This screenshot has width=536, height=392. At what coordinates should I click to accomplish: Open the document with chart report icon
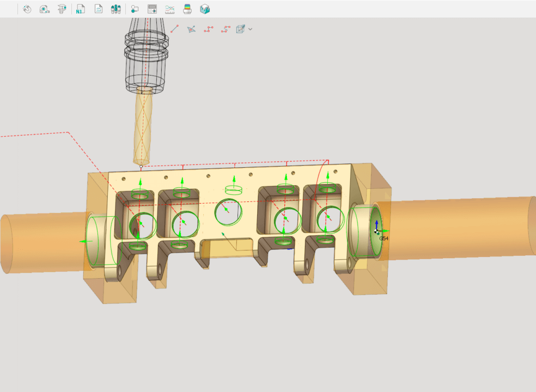(99, 9)
